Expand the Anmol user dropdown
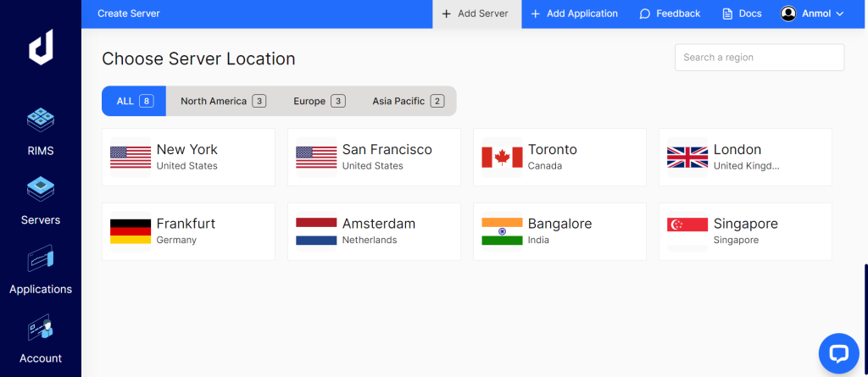This screenshot has height=377, width=868. pos(813,14)
